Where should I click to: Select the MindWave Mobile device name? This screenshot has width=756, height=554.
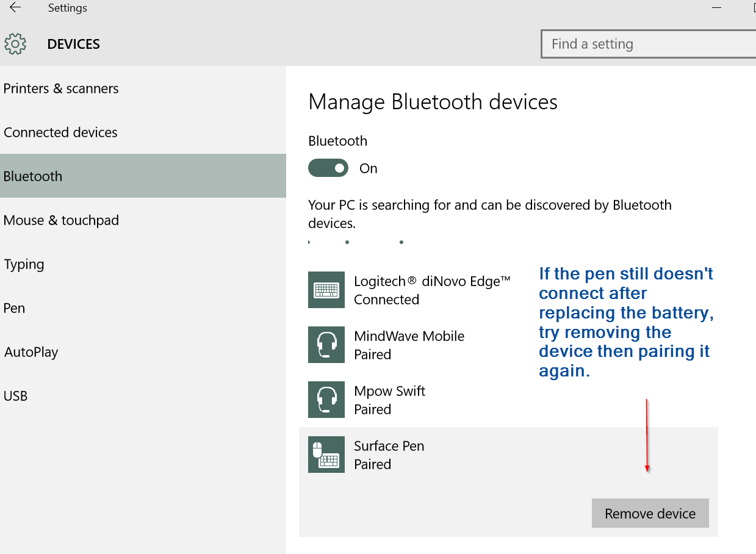click(x=409, y=336)
